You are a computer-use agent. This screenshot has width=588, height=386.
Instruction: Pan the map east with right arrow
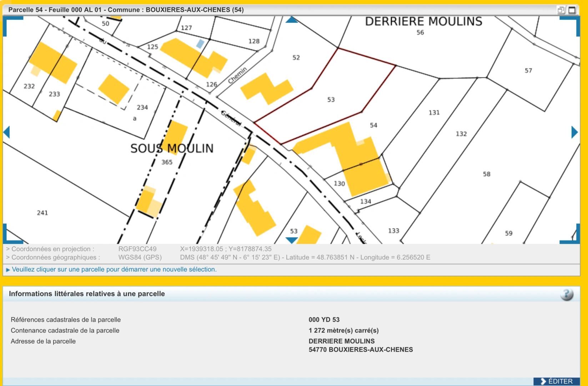point(574,132)
